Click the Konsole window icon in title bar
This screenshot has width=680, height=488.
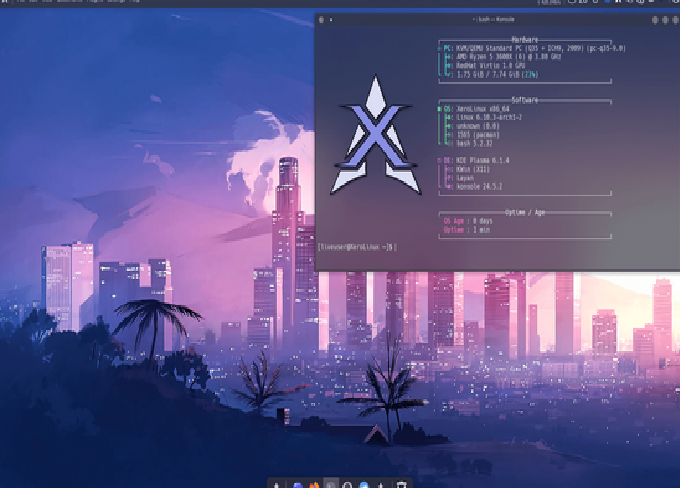321,19
